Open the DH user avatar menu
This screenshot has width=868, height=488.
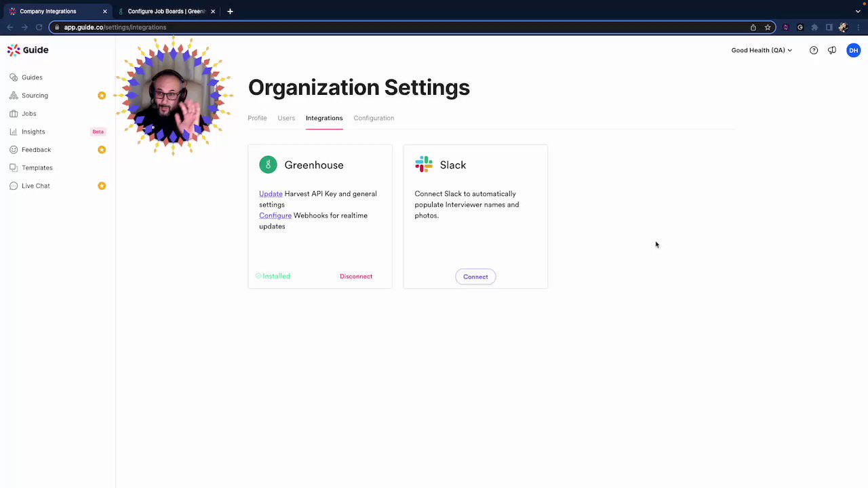854,50
